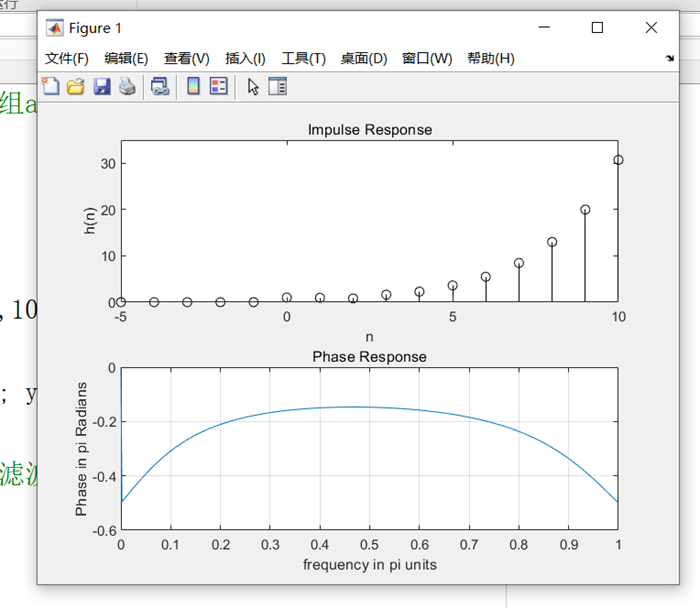Select the h(n) y-axis label

[x=90, y=221]
